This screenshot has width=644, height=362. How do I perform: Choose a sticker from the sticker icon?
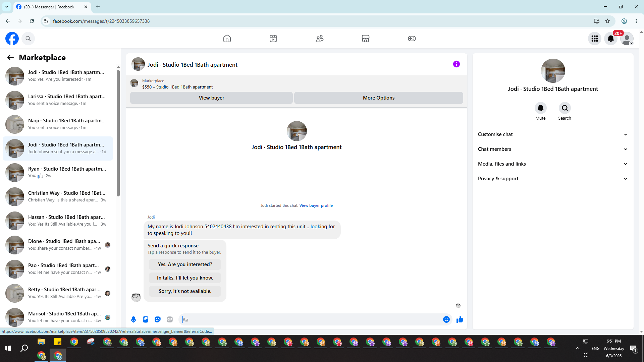click(158, 319)
